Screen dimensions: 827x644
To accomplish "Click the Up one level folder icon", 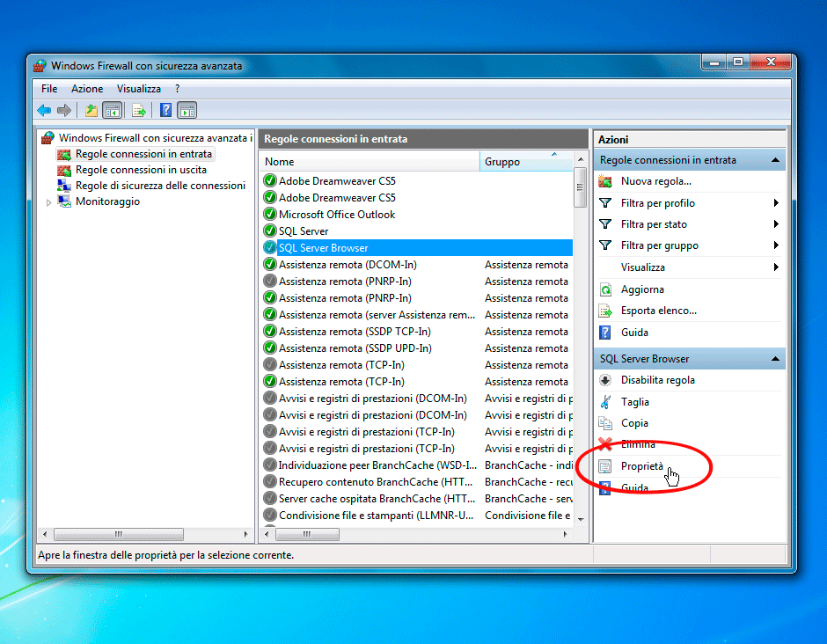I will (x=91, y=110).
